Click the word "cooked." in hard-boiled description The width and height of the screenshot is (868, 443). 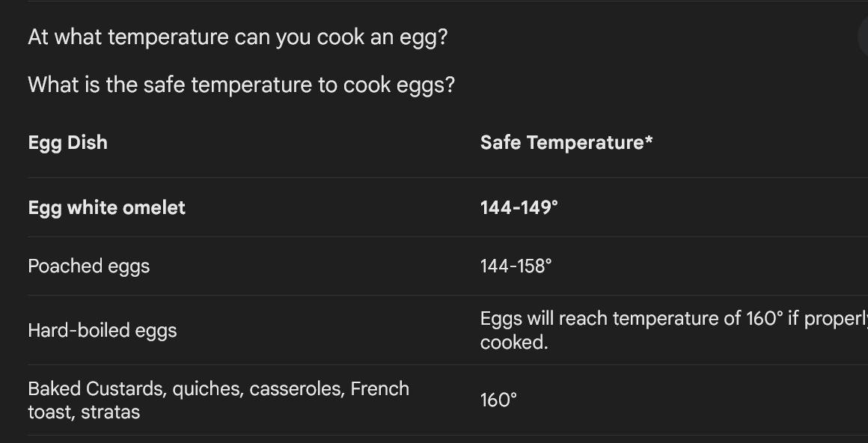point(514,343)
